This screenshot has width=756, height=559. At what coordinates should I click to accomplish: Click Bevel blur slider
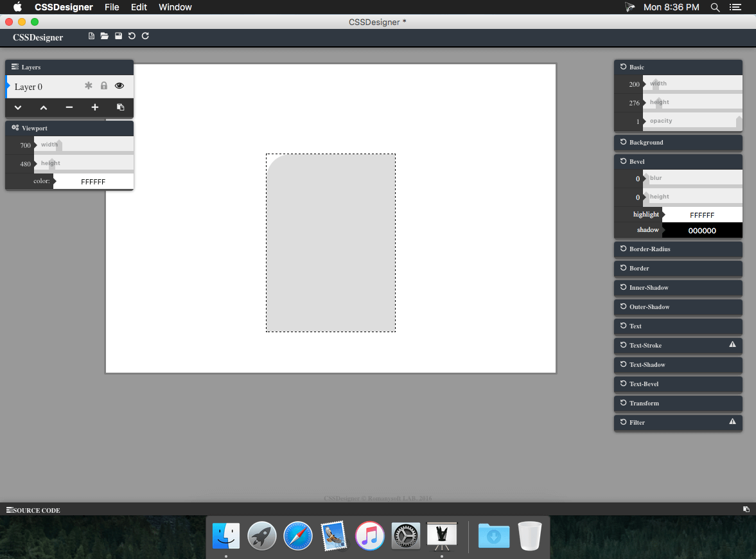pyautogui.click(x=693, y=178)
